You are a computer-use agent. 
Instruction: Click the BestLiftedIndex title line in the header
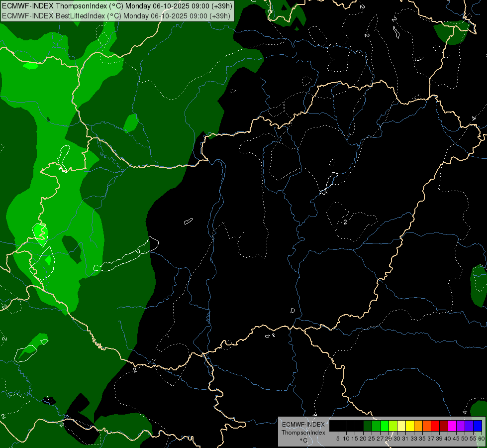[116, 15]
